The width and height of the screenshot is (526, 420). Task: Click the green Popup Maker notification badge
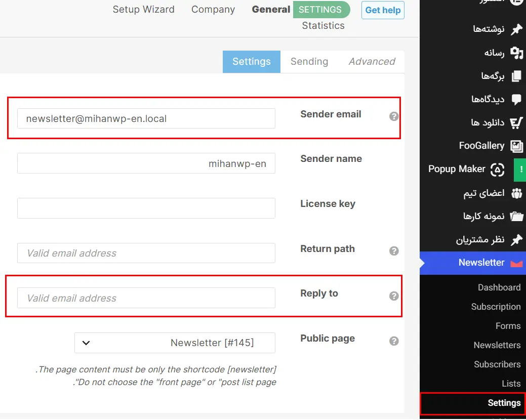520,170
